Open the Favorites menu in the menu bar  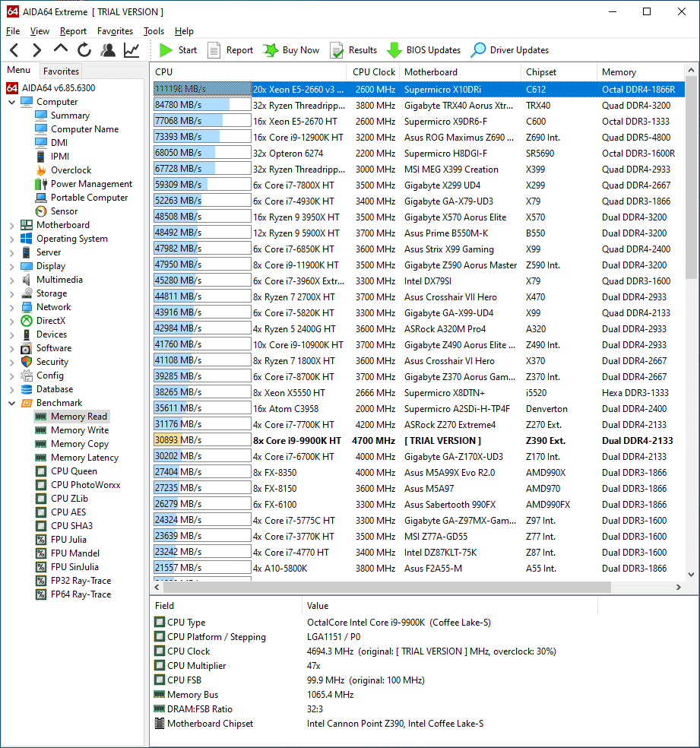pyautogui.click(x=115, y=31)
